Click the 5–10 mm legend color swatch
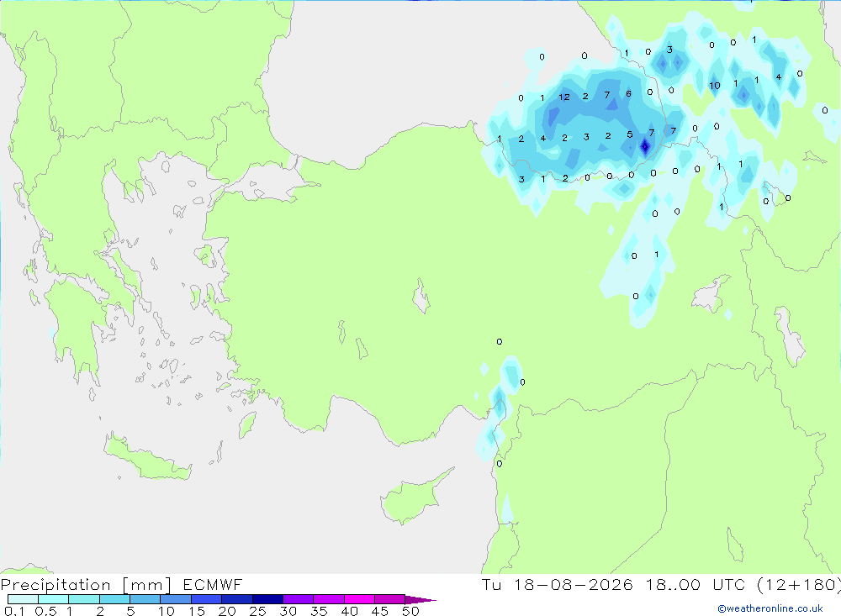This screenshot has width=841, height=616. tap(145, 599)
